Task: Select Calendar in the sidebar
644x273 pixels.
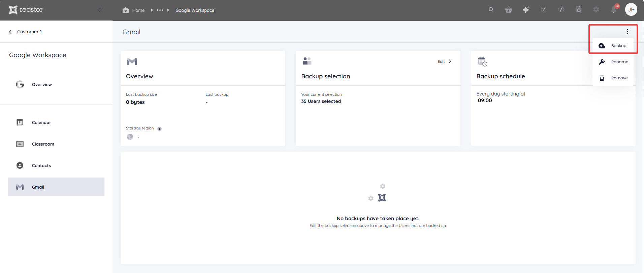Action: (56, 122)
